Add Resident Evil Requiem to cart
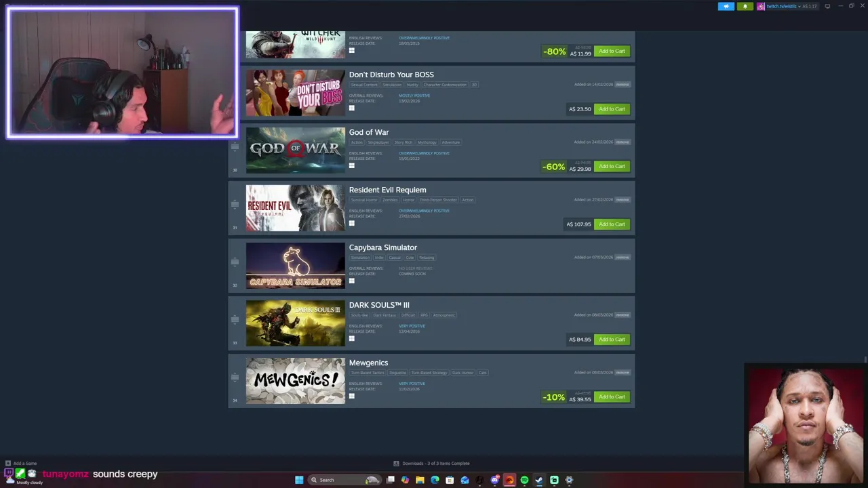868x488 pixels. coord(612,224)
